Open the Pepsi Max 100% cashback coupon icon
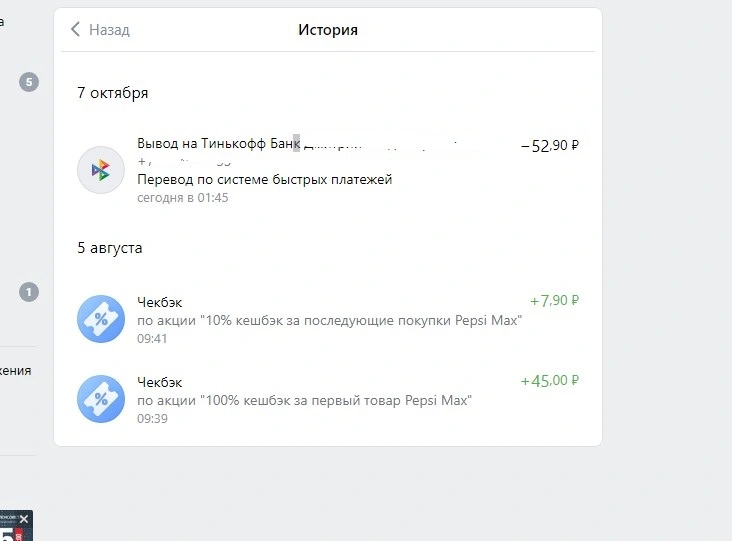The width and height of the screenshot is (732, 541). point(101,399)
